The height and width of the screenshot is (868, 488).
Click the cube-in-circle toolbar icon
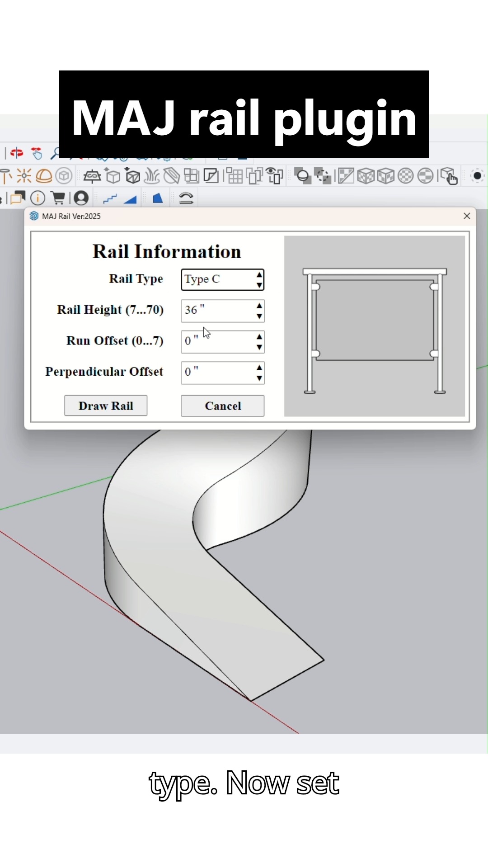(64, 176)
